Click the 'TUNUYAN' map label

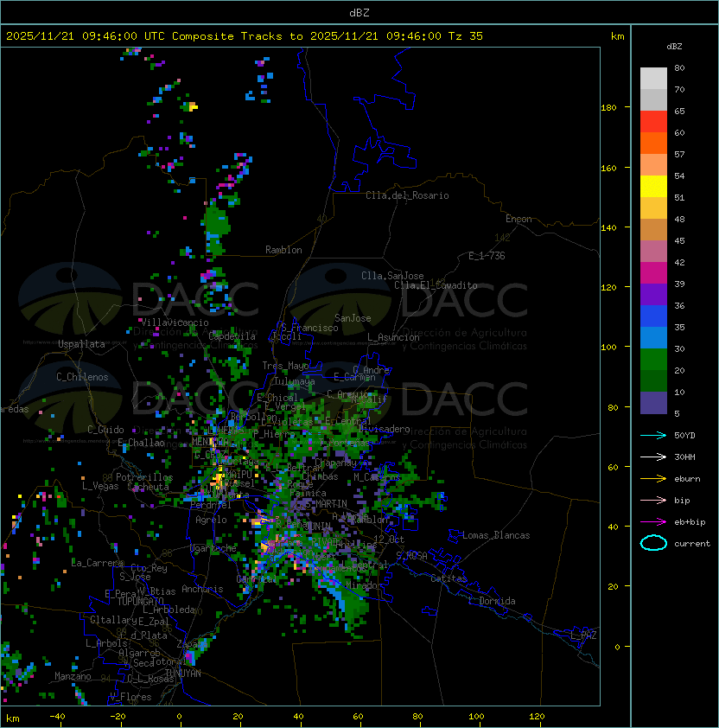[183, 674]
